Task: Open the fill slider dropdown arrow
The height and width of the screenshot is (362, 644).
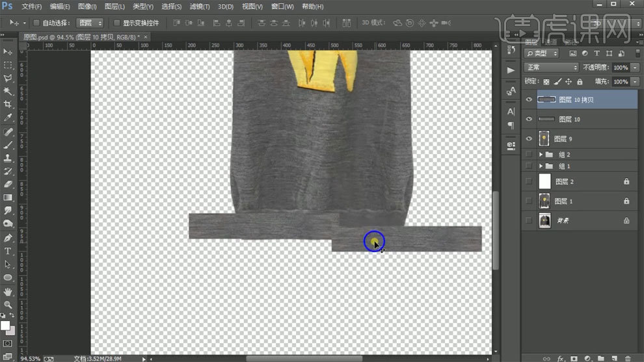Action: (x=635, y=82)
